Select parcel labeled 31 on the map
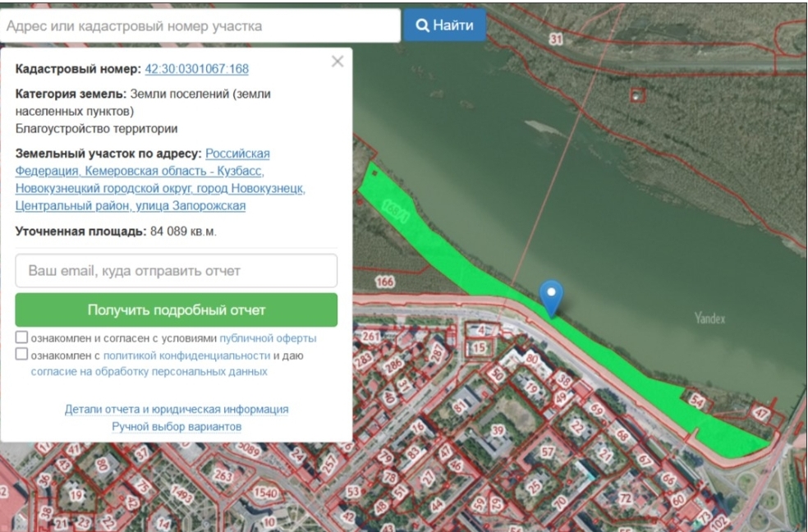 tap(557, 39)
